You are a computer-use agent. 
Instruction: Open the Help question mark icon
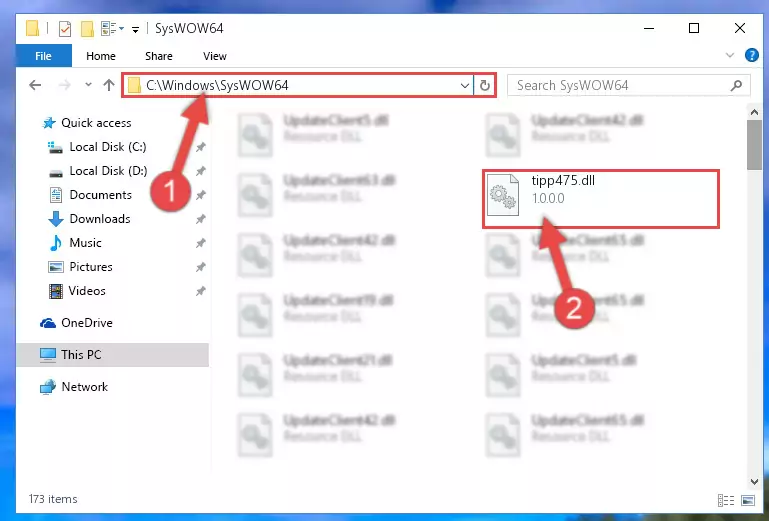point(751,55)
